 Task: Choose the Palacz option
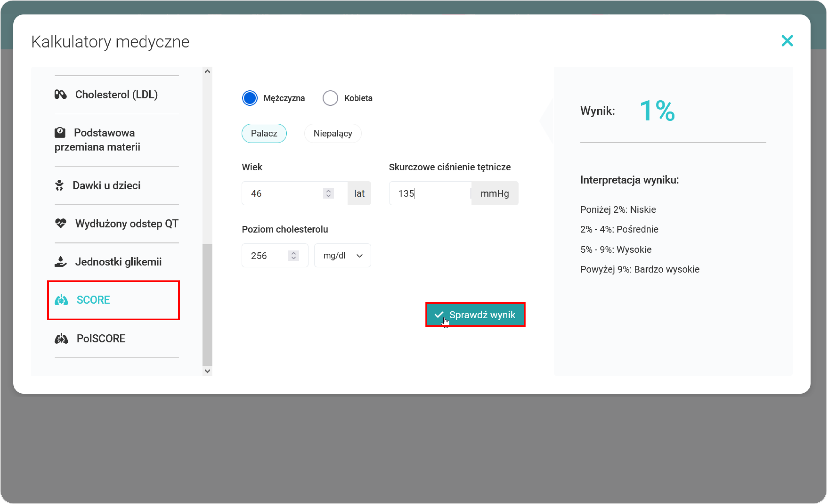coord(264,133)
